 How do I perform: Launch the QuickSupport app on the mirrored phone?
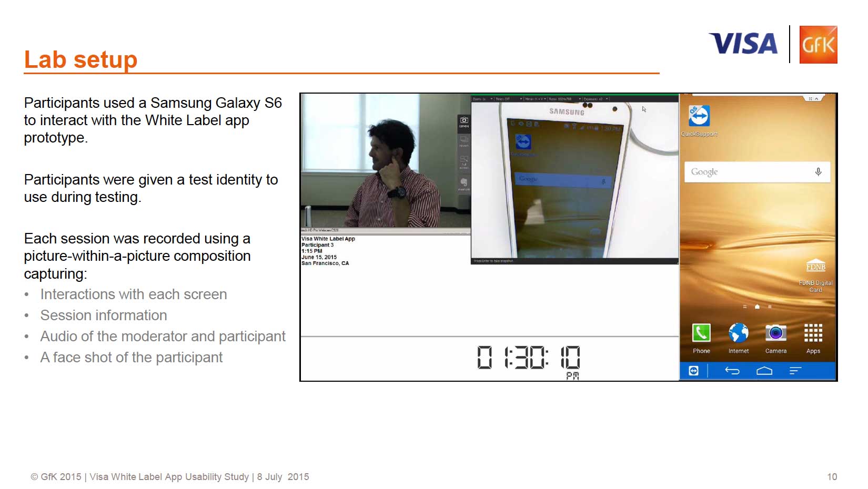(700, 117)
